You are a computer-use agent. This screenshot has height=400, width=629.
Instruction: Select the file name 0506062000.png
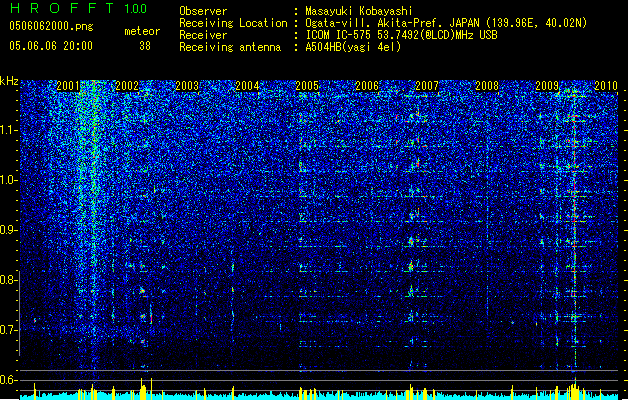[x=51, y=26]
